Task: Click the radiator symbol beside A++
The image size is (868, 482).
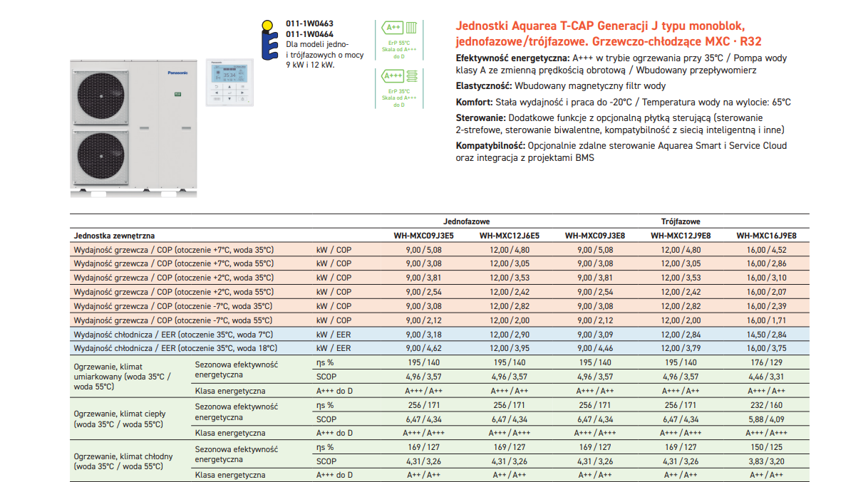Action: click(412, 28)
